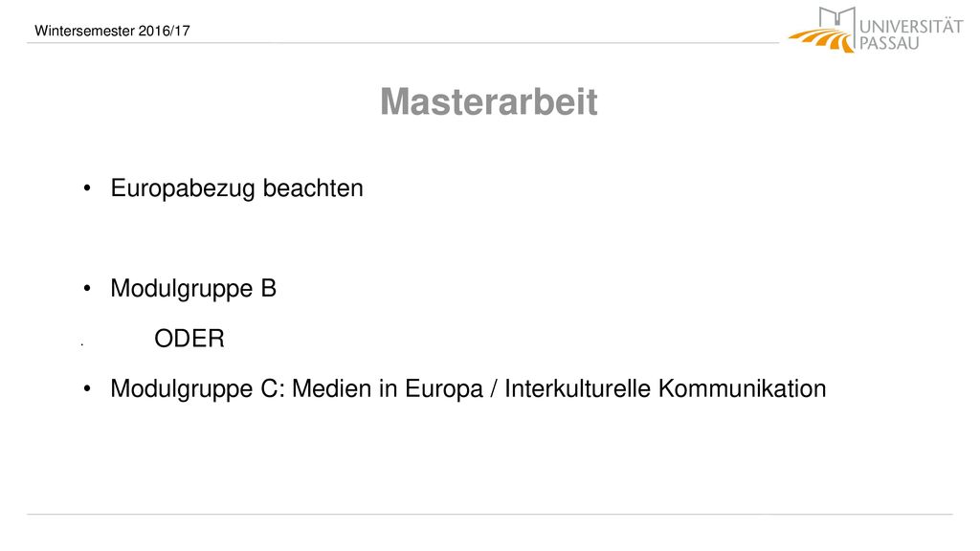Click the Modulgruppe C: label
Image resolution: width=980 pixels, height=551 pixels.
[197, 389]
